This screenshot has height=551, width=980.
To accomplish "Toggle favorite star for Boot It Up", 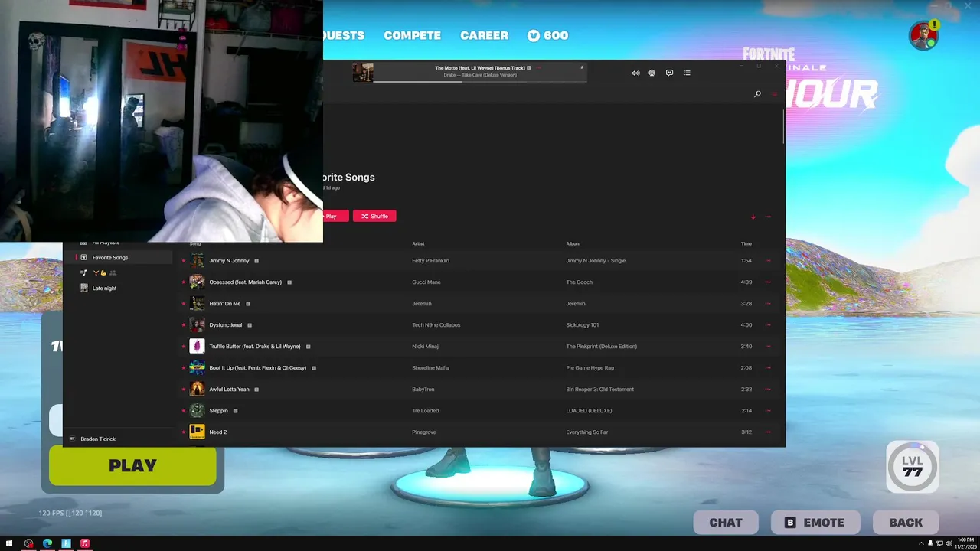I will tap(184, 368).
